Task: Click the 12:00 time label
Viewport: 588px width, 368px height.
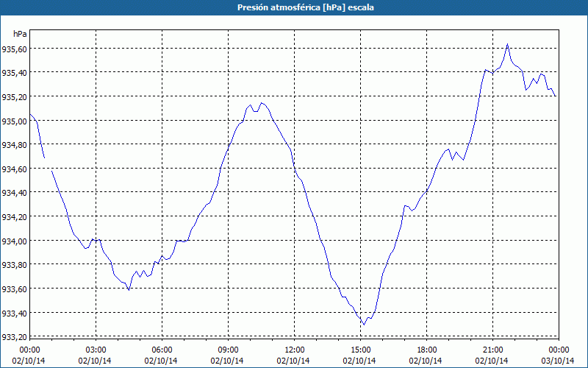Action: 295,350
